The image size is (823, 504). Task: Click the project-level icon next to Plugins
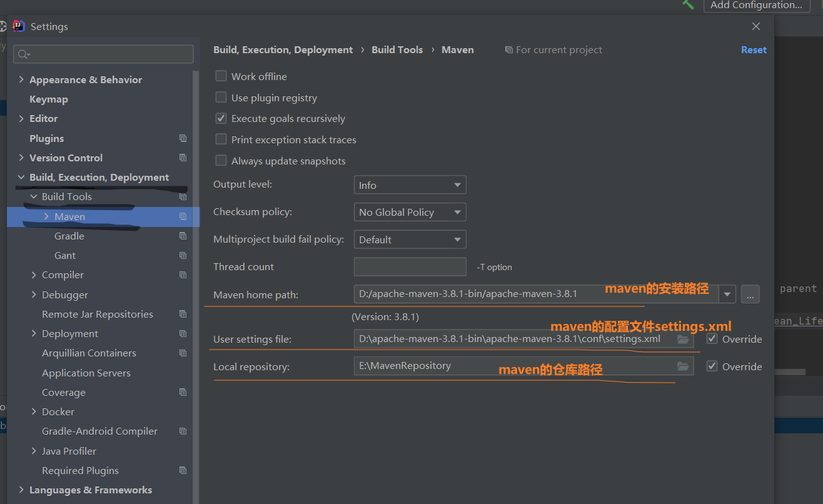coord(183,138)
